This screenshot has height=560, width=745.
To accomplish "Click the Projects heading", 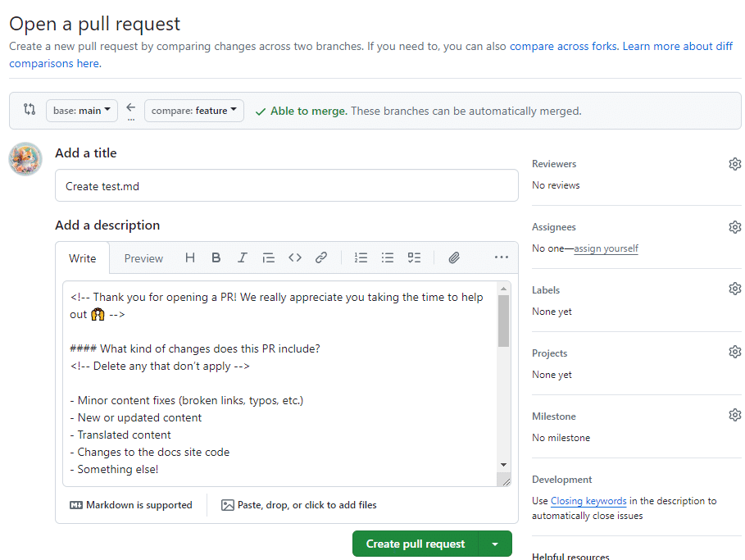I will (550, 353).
